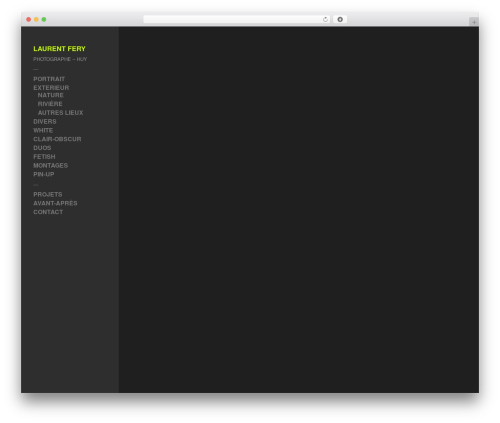The width and height of the screenshot is (500, 423).
Task: Open the MONTAGES gallery
Action: click(x=50, y=165)
